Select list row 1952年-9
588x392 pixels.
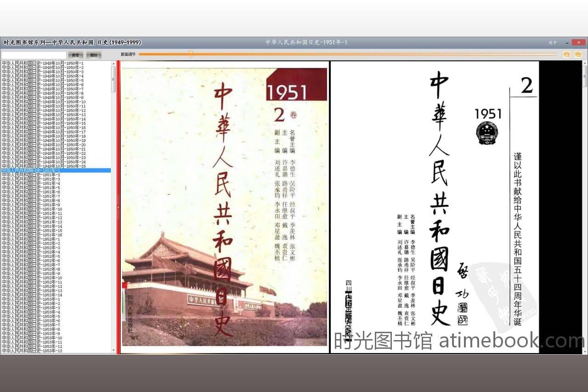click(56, 273)
